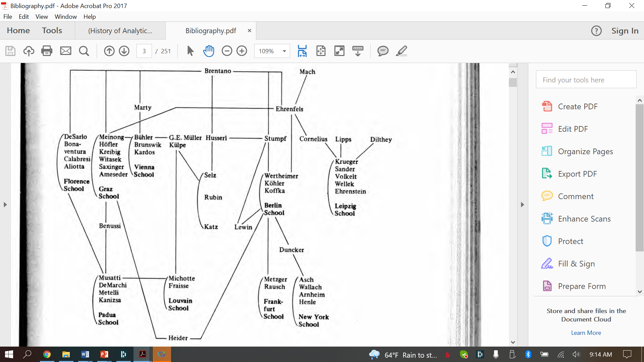644x362 pixels.
Task: Open the 109% zoom level dropdown
Action: tap(284, 51)
